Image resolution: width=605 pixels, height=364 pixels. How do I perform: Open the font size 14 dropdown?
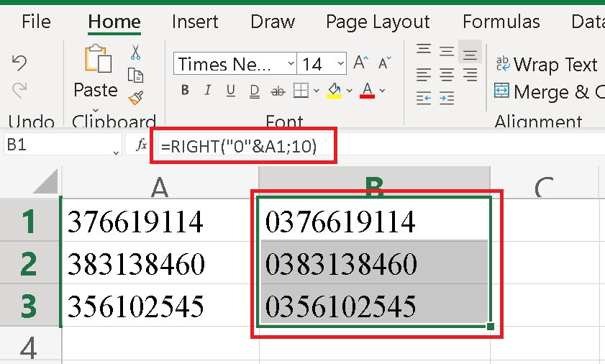[338, 64]
